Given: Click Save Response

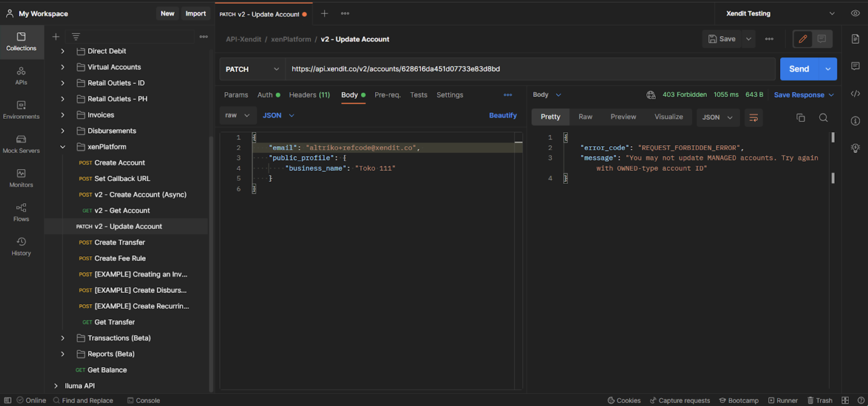Looking at the screenshot, I should point(799,95).
